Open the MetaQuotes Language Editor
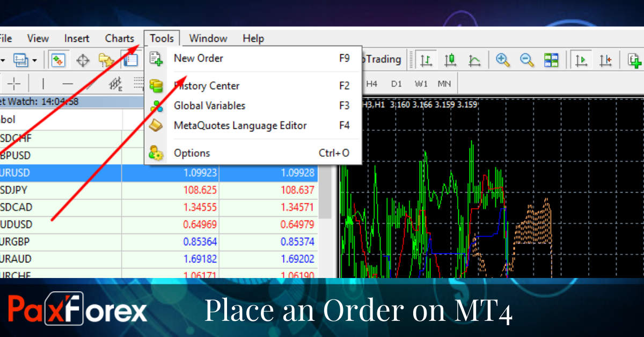The width and height of the screenshot is (644, 337). click(x=240, y=125)
